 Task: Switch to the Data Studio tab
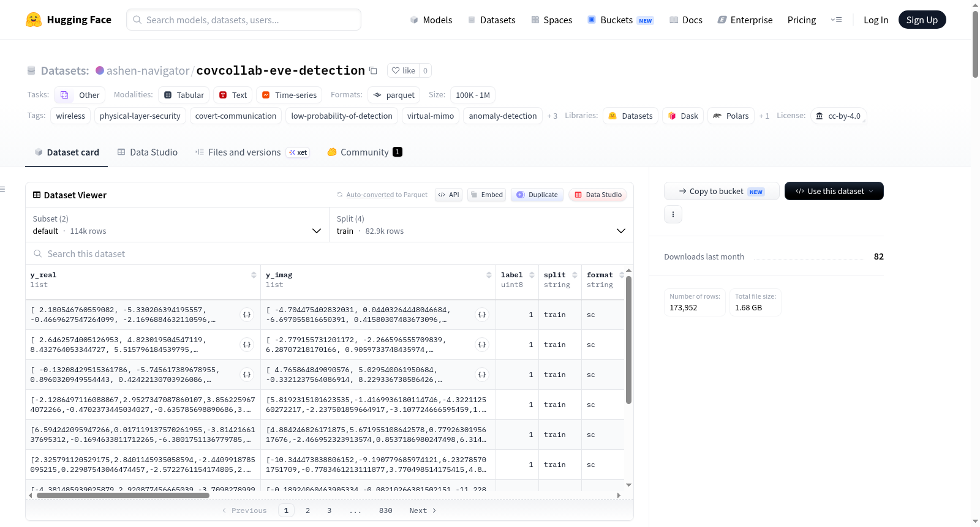click(x=148, y=152)
